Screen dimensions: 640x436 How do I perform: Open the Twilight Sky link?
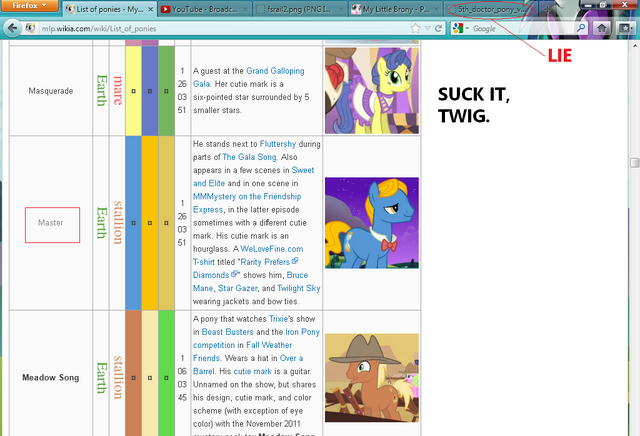coord(298,288)
